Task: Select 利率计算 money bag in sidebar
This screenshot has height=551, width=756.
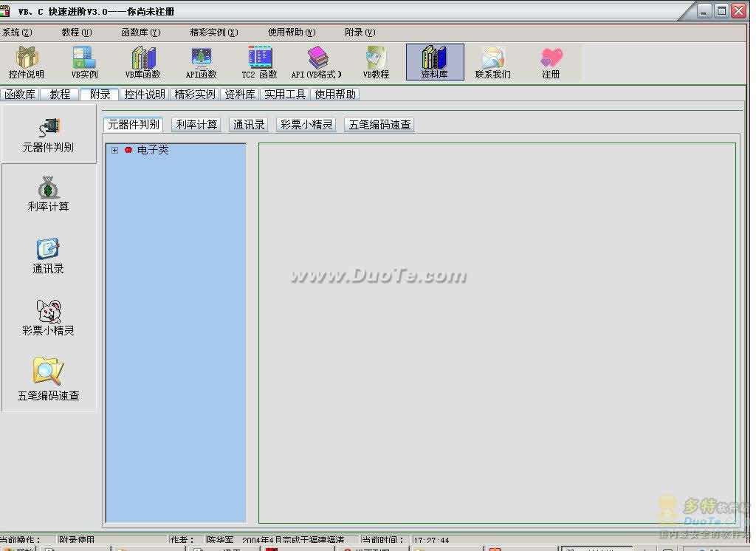Action: 48,188
